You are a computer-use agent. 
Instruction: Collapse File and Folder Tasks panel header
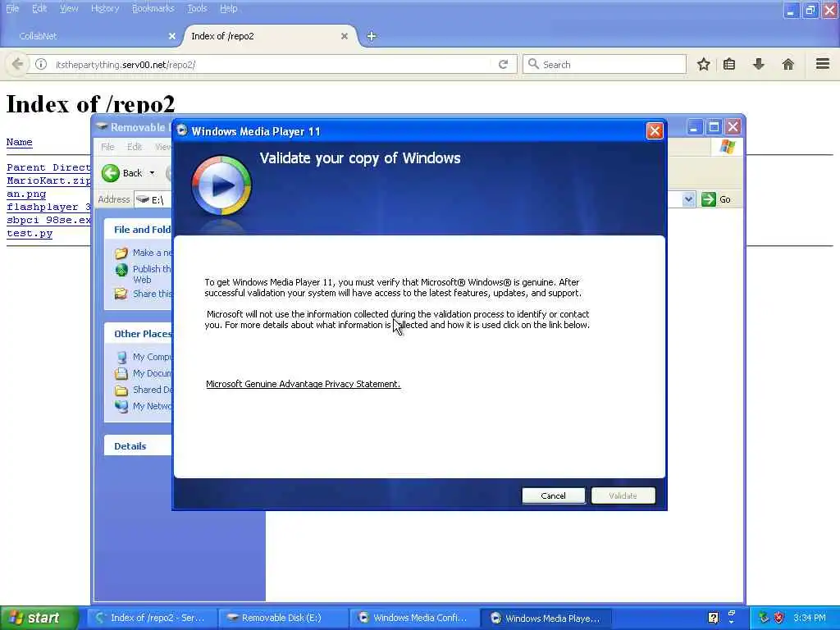pos(138,230)
